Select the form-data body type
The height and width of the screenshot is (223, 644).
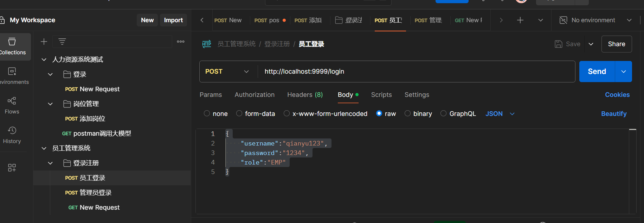239,113
